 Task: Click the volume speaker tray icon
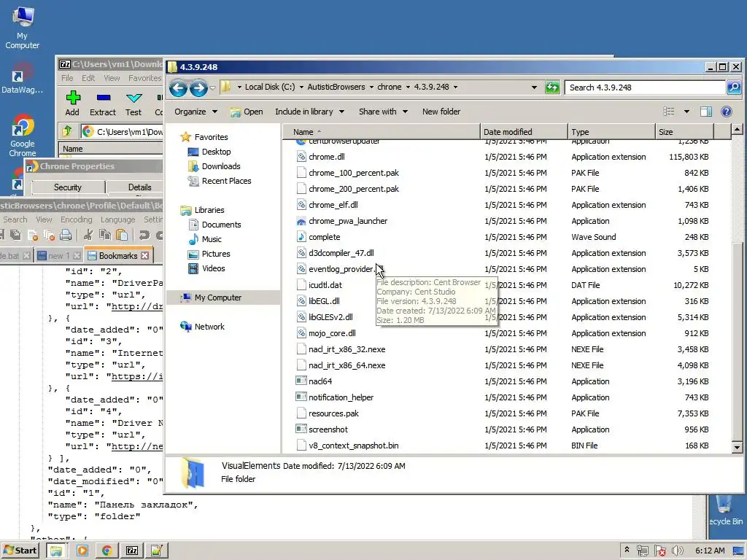point(677,551)
